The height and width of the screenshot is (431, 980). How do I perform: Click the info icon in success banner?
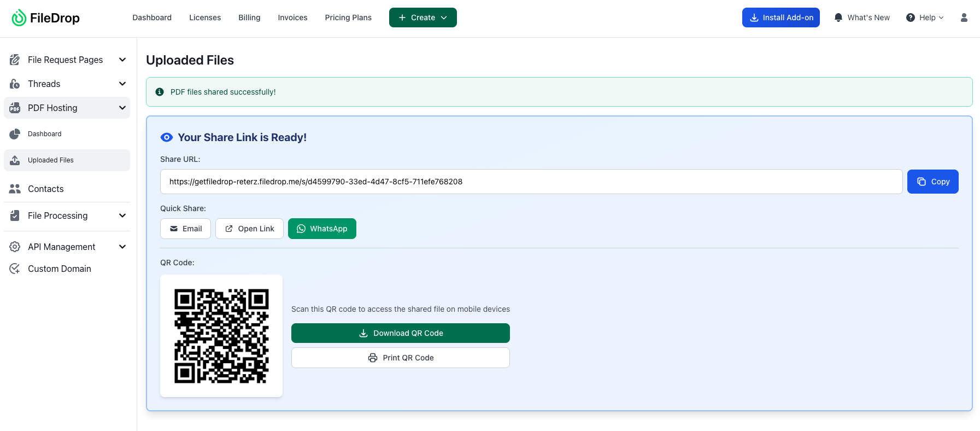coord(160,92)
